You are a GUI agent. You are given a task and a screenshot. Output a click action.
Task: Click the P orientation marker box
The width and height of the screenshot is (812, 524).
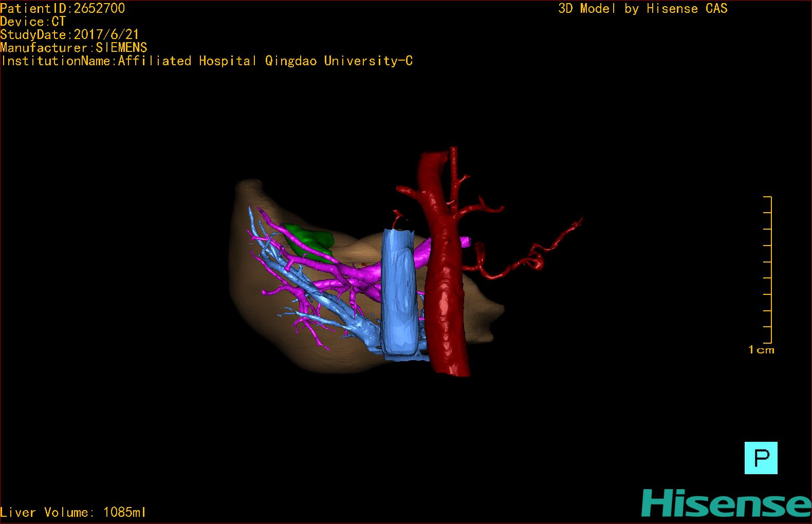761,458
